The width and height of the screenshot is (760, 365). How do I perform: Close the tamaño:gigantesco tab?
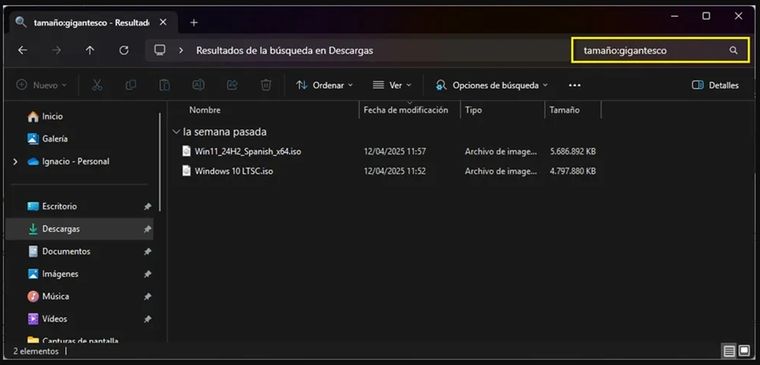(x=163, y=22)
